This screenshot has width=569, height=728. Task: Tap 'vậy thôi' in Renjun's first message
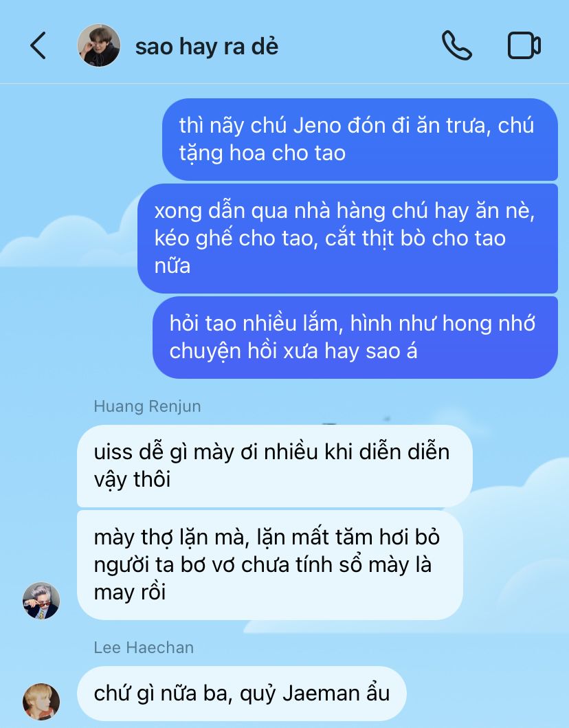[132, 480]
